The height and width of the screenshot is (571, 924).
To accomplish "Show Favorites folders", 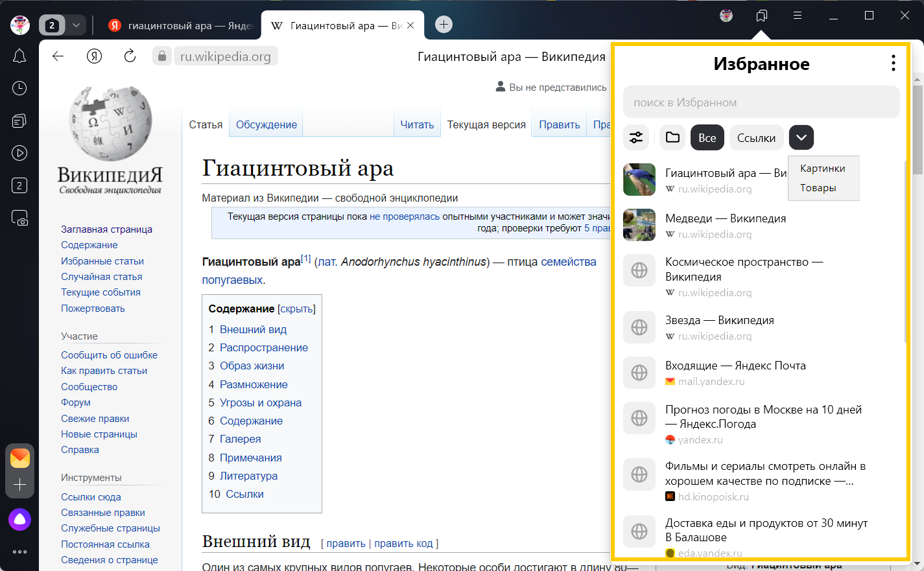I will click(x=672, y=137).
